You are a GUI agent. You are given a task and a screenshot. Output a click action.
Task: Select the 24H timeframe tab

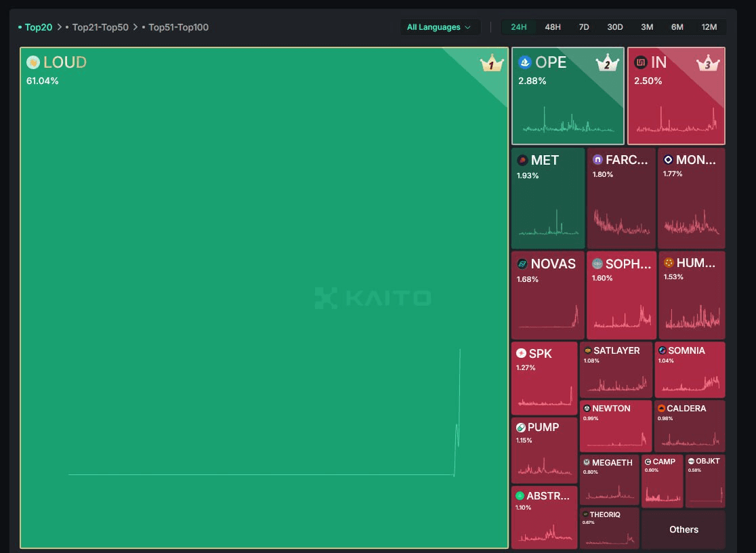pos(519,27)
